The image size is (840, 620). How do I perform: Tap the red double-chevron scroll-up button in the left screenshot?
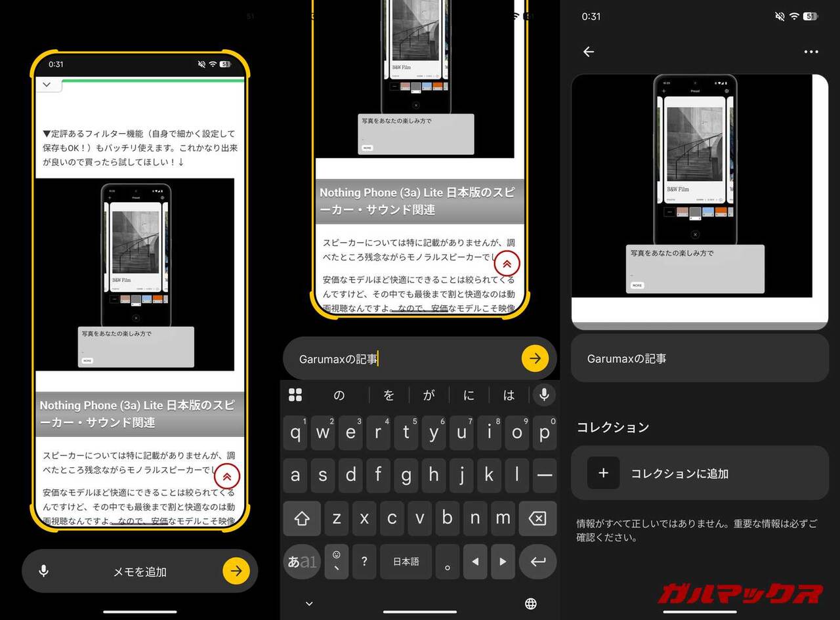pyautogui.click(x=227, y=476)
